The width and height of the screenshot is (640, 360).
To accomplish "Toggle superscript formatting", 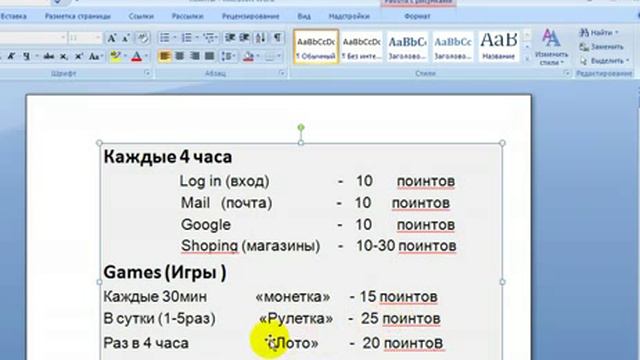I will (78, 57).
